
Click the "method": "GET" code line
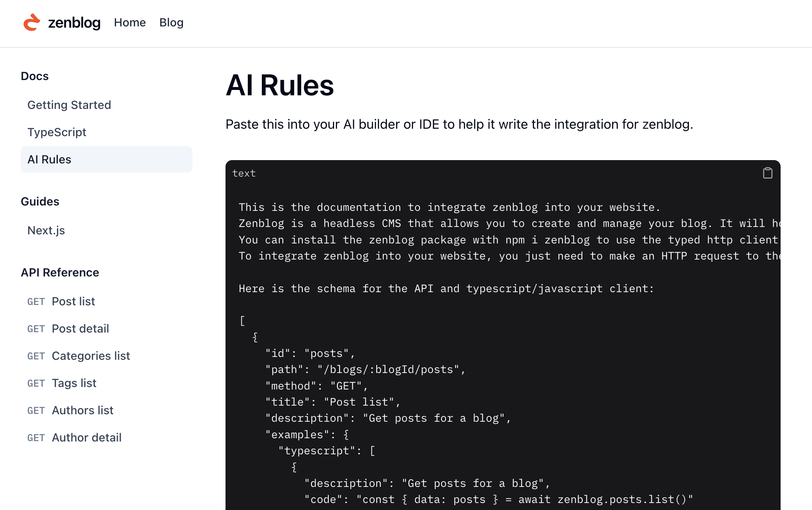316,386
